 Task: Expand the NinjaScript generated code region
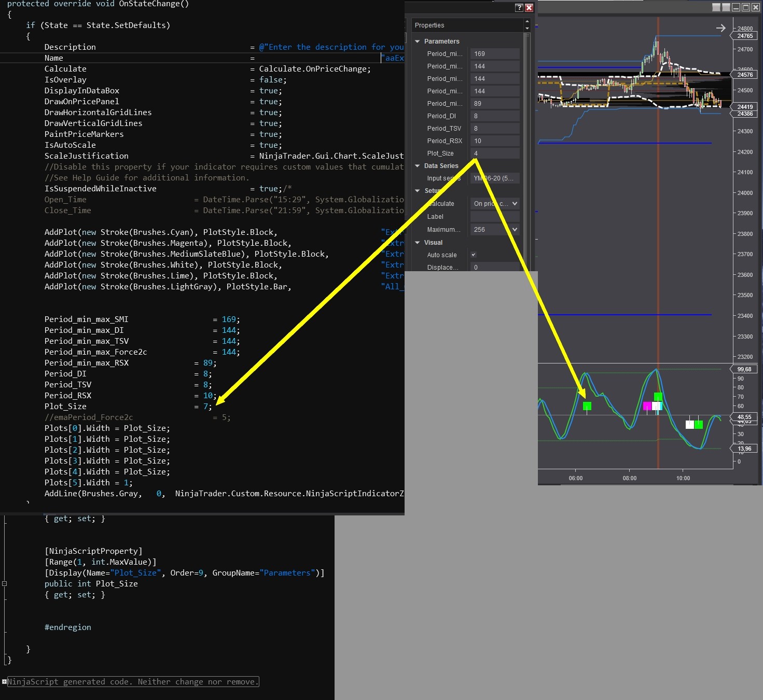4,682
